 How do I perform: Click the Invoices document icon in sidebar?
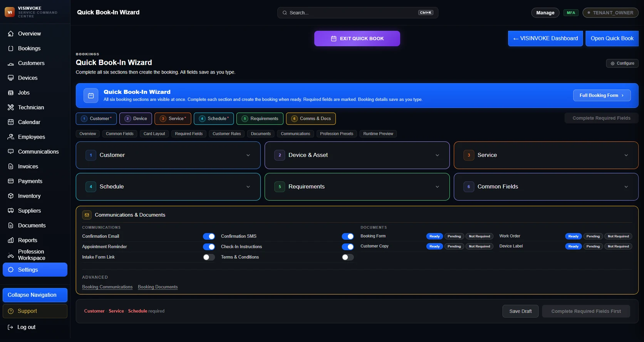(11, 166)
